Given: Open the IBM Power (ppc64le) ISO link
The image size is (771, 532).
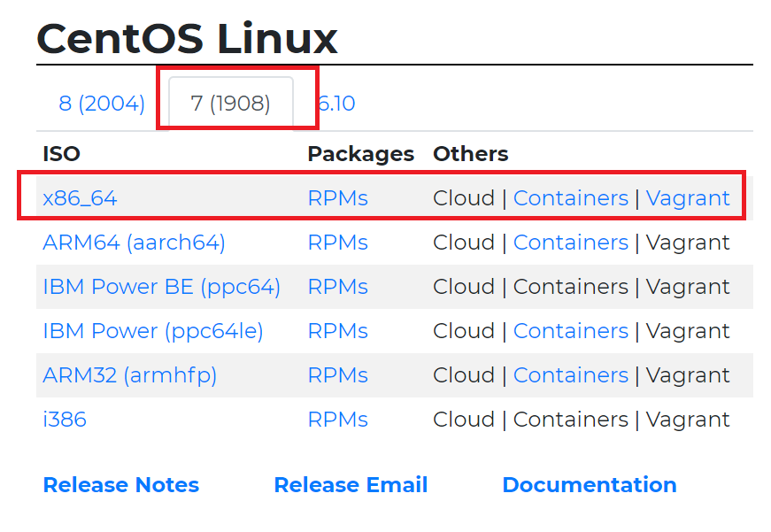Looking at the screenshot, I should coord(153,331).
